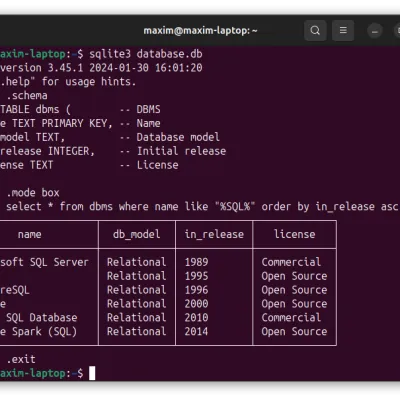The height and width of the screenshot is (400, 400).
Task: Click the -- Name comment
Action: click(x=140, y=123)
